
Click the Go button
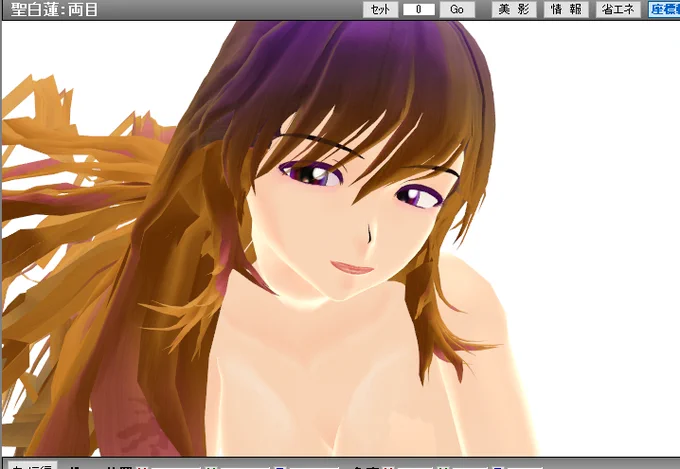point(457,10)
